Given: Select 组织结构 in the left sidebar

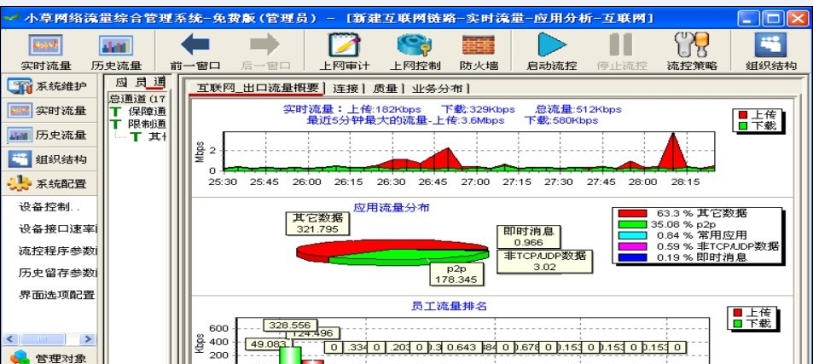Looking at the screenshot, I should 49,159.
